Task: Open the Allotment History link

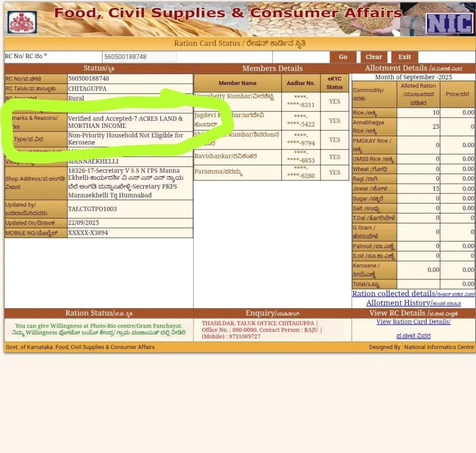Action: pyautogui.click(x=398, y=303)
